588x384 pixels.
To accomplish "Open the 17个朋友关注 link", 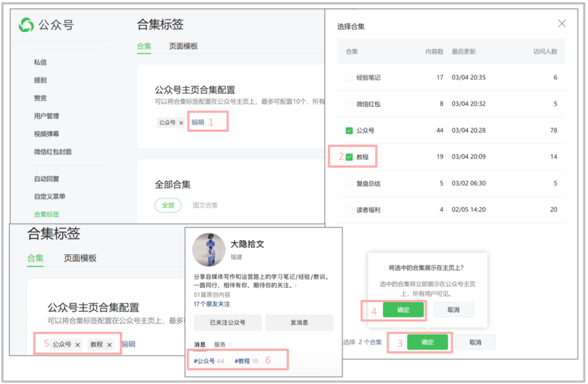I will pos(211,304).
